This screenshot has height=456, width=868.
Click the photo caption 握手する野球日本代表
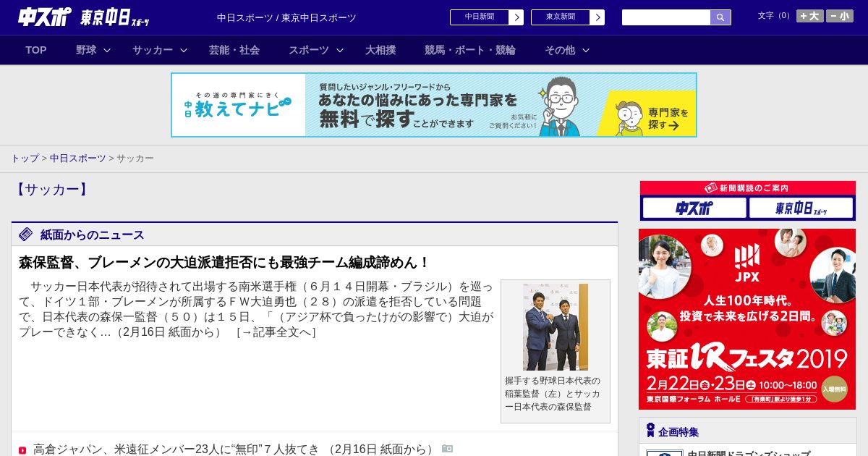[x=553, y=394]
